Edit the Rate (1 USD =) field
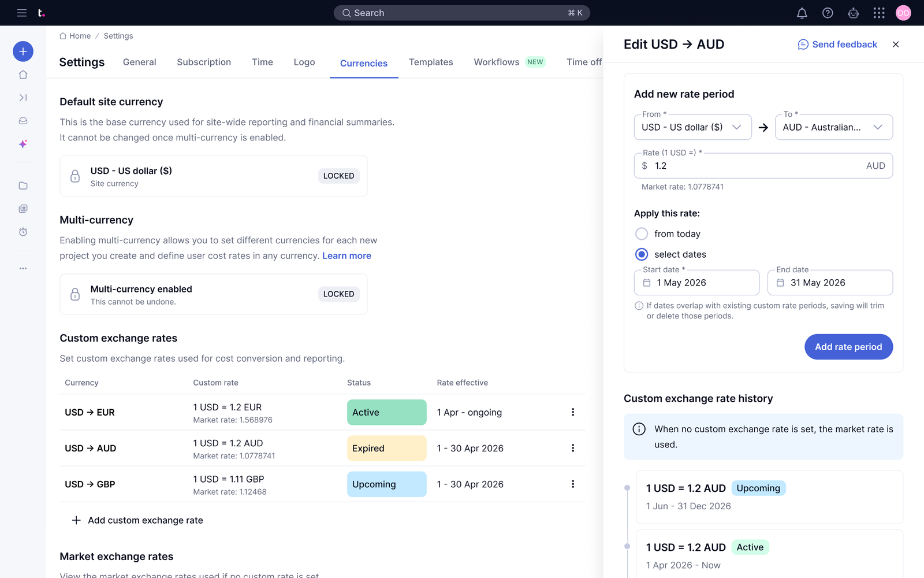Image resolution: width=924 pixels, height=578 pixels. 763,166
